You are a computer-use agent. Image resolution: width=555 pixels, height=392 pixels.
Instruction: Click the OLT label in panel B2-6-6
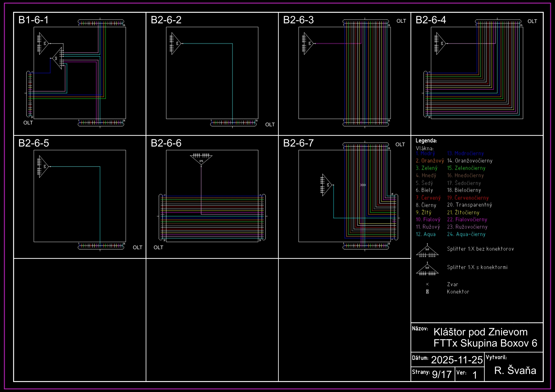point(158,248)
